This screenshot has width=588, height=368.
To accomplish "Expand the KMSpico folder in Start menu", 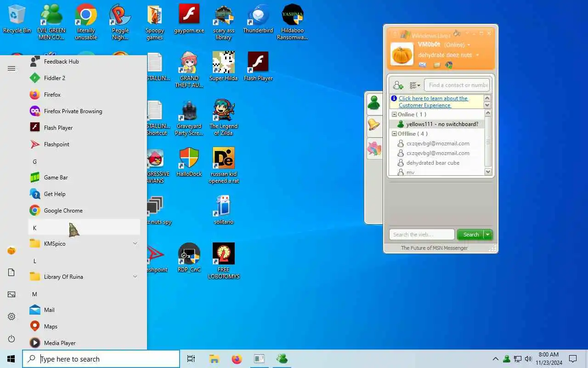I will coord(84,244).
